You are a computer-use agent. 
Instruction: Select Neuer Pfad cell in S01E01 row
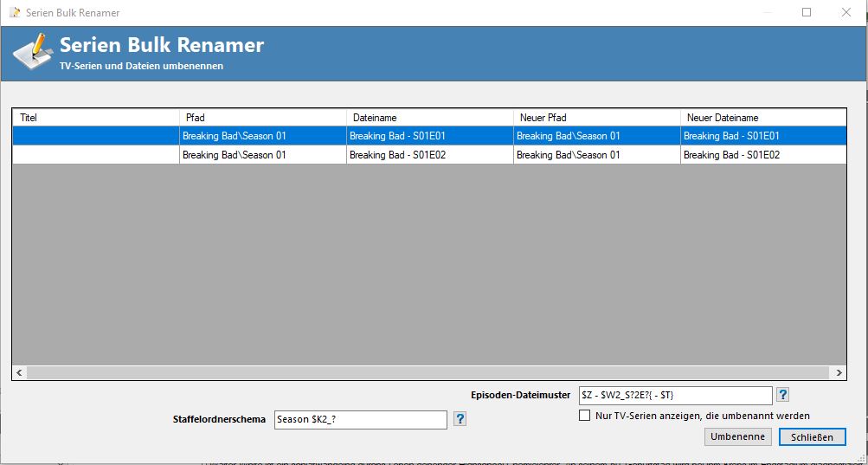(x=597, y=136)
